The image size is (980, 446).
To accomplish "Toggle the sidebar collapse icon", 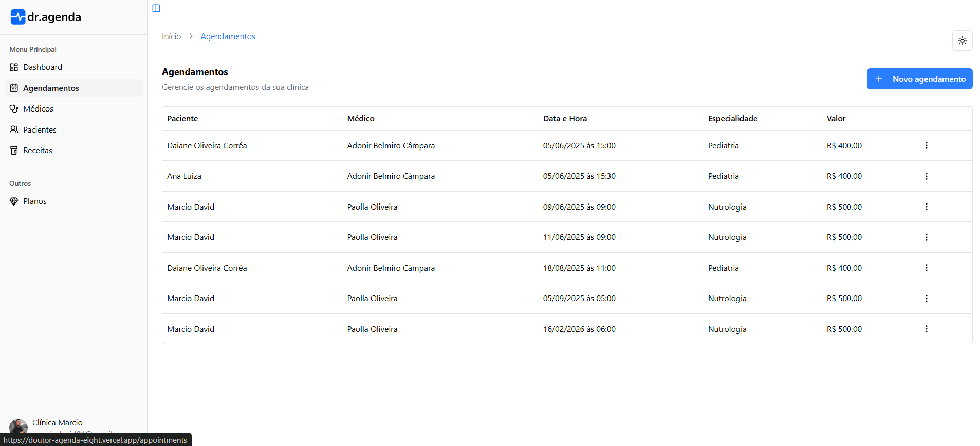I will click(156, 8).
